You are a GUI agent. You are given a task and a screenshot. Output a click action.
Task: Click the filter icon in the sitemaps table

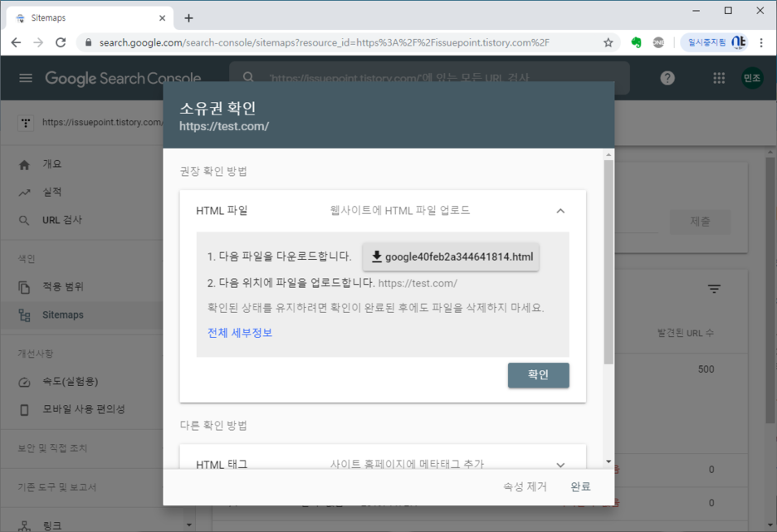[x=714, y=289]
